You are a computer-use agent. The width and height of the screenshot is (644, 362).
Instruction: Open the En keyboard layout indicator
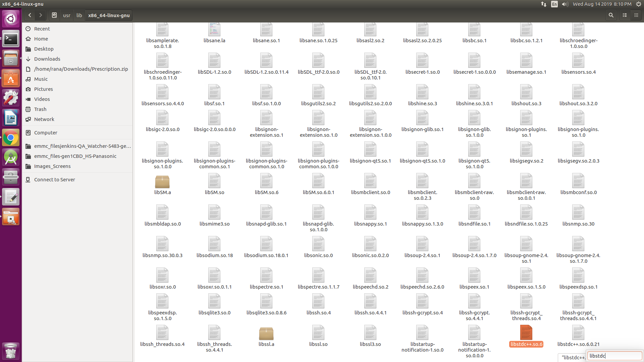(554, 4)
